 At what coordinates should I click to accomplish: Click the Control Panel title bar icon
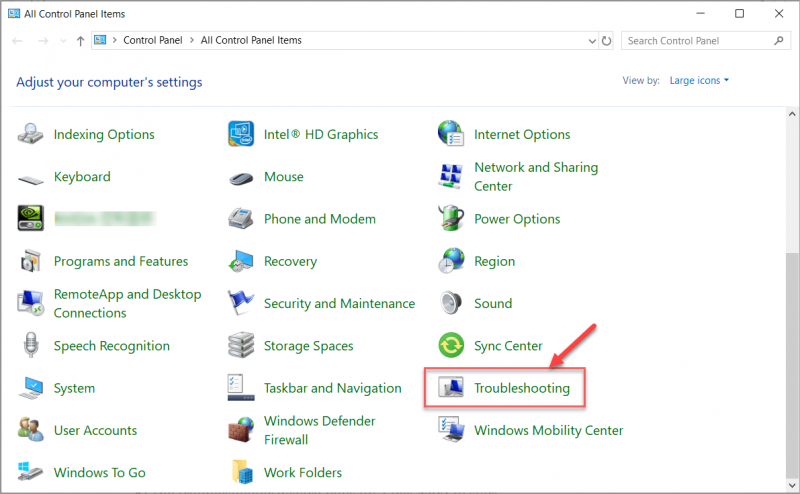tap(14, 14)
